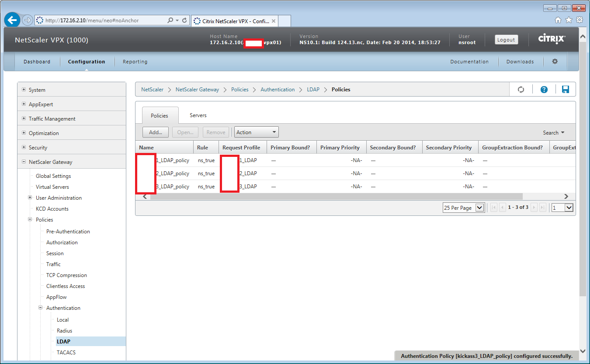Close the Citrix NetScaler VPX browser tab

(274, 21)
